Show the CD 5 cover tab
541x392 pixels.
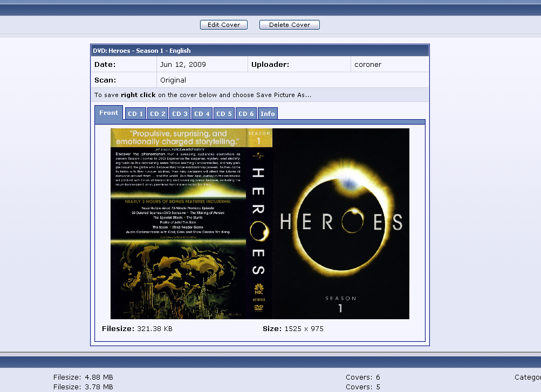coord(224,114)
